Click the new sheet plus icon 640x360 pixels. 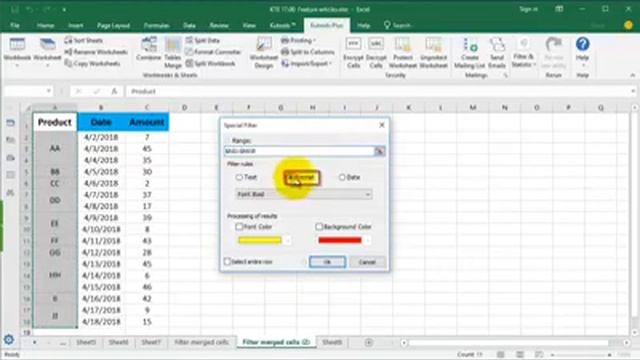pyautogui.click(x=369, y=342)
